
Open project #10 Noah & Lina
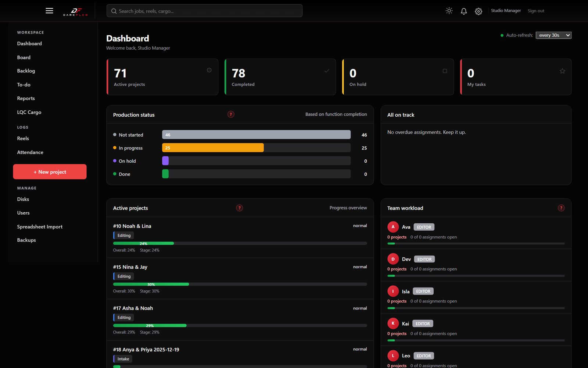132,226
